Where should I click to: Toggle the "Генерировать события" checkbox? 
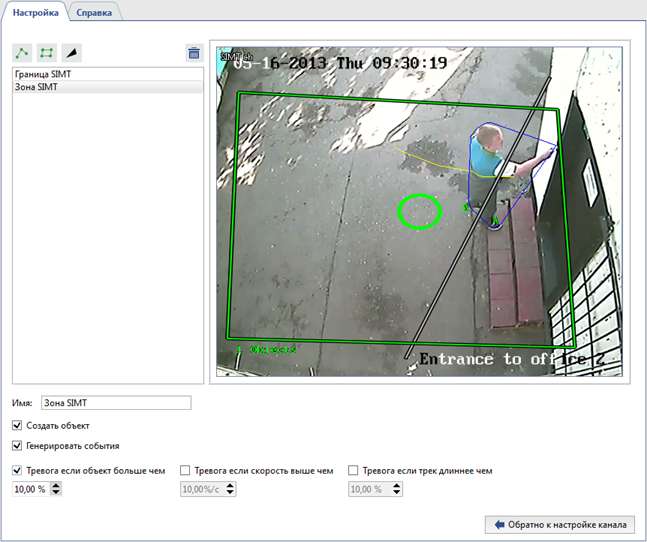(x=17, y=446)
